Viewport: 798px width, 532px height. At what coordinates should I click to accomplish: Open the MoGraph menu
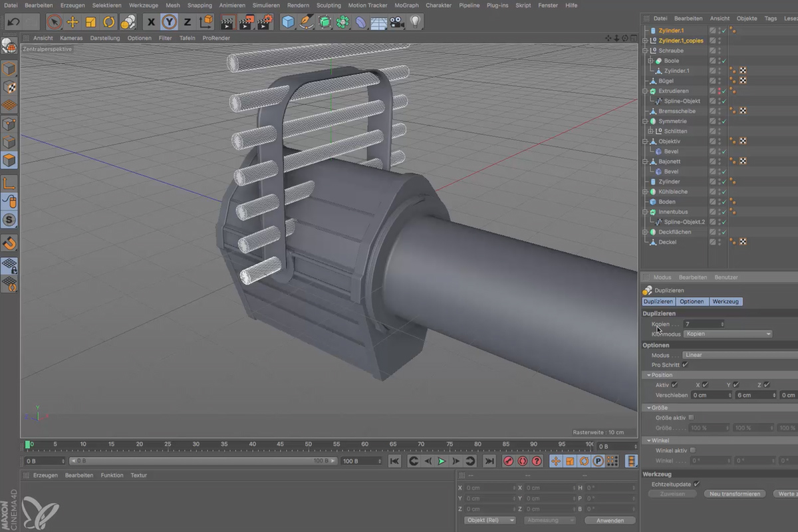(x=406, y=5)
